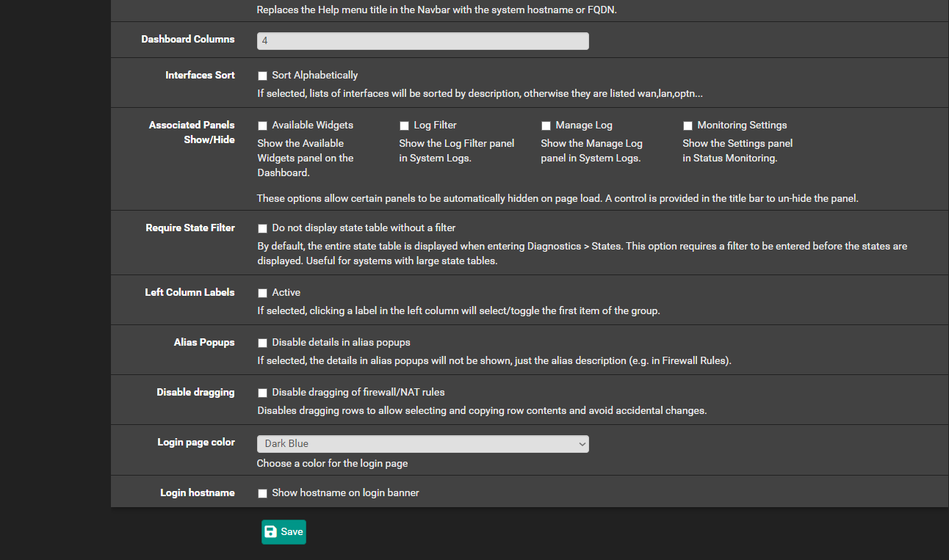Click the 'Show the Log Filter panel' description
This screenshot has height=560, width=949.
coord(457,150)
